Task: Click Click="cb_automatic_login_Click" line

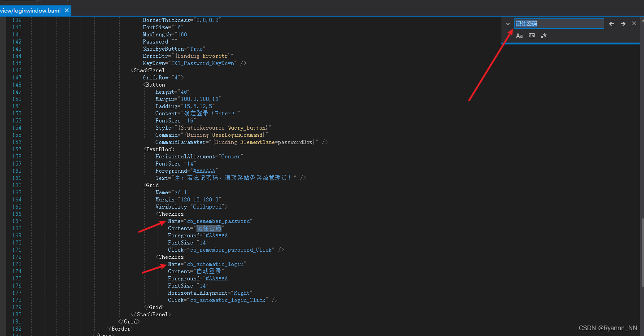Action: point(222,300)
